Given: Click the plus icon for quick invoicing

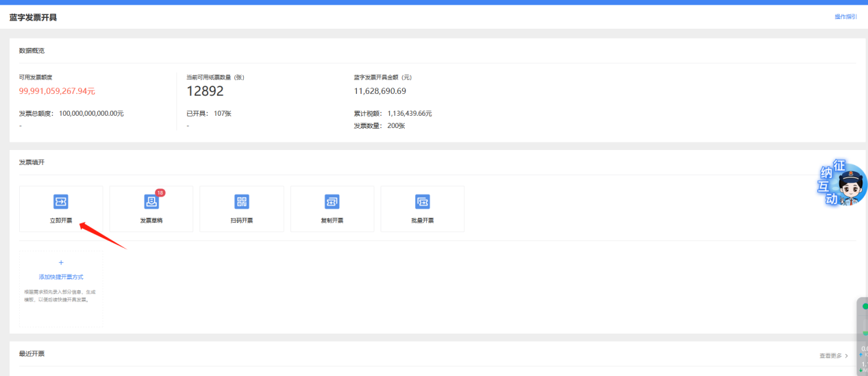Looking at the screenshot, I should click(x=61, y=262).
